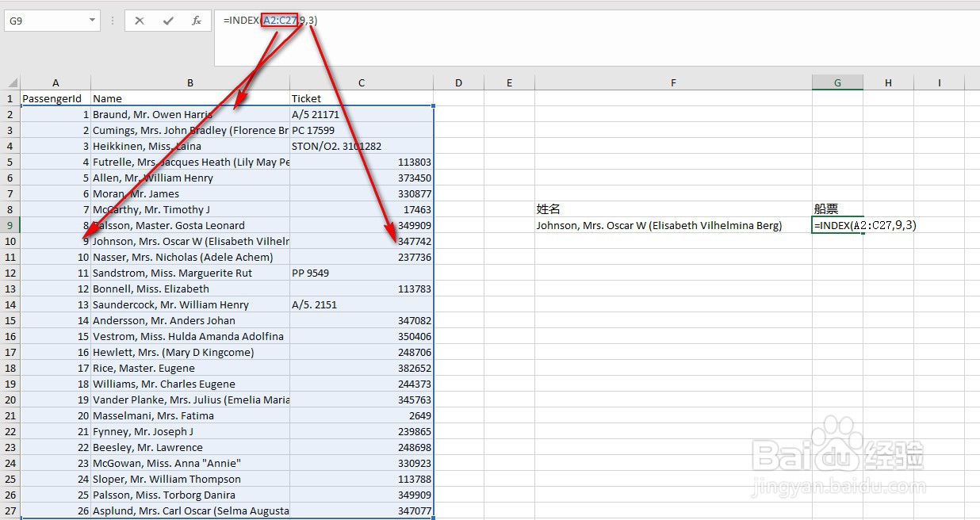Viewport: 980px width, 520px height.
Task: Select ticket cell STON/O2. 3101282
Action: (362, 146)
